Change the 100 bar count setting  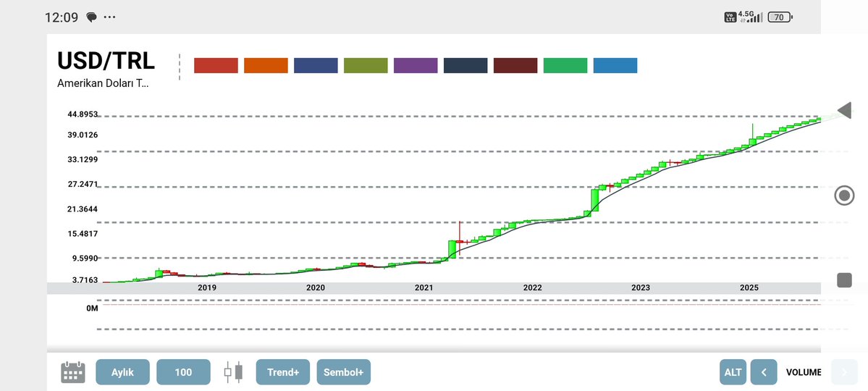pyautogui.click(x=183, y=372)
